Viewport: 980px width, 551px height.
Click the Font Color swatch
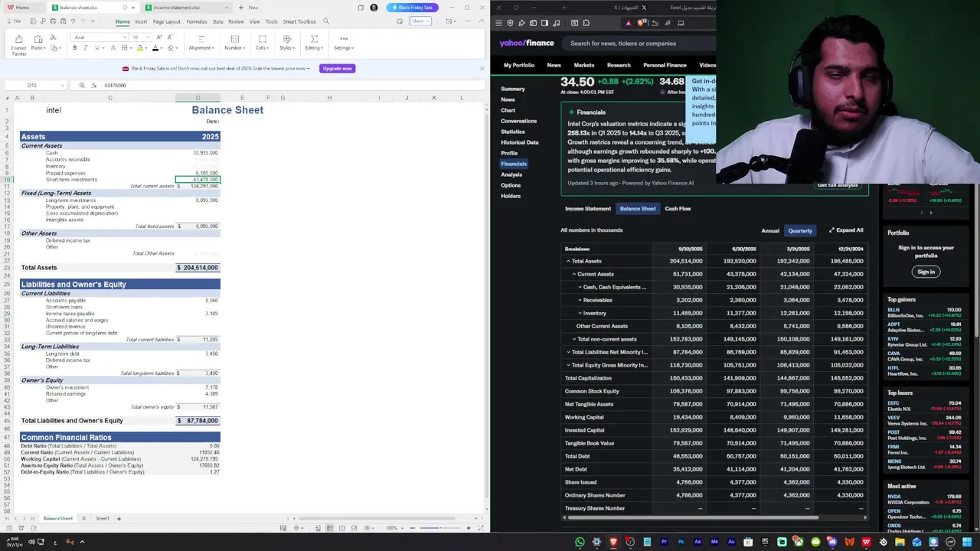tap(155, 48)
